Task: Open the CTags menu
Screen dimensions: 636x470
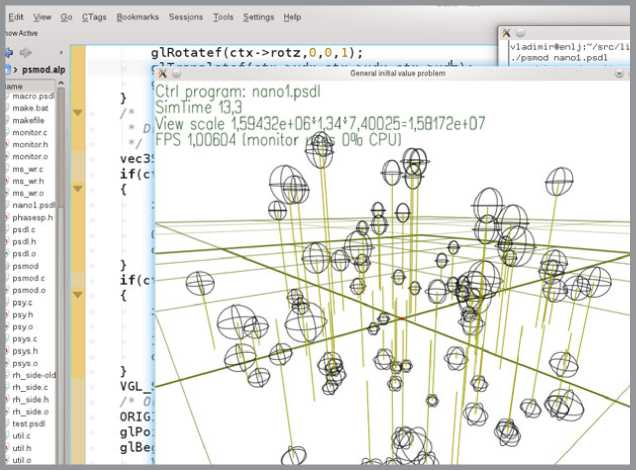Action: 94,17
